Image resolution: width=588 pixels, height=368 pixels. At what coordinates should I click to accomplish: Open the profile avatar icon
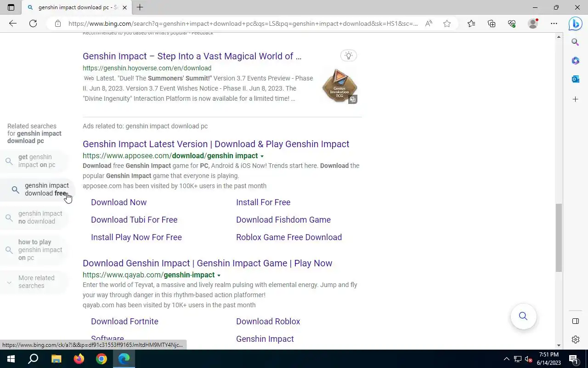[533, 23]
